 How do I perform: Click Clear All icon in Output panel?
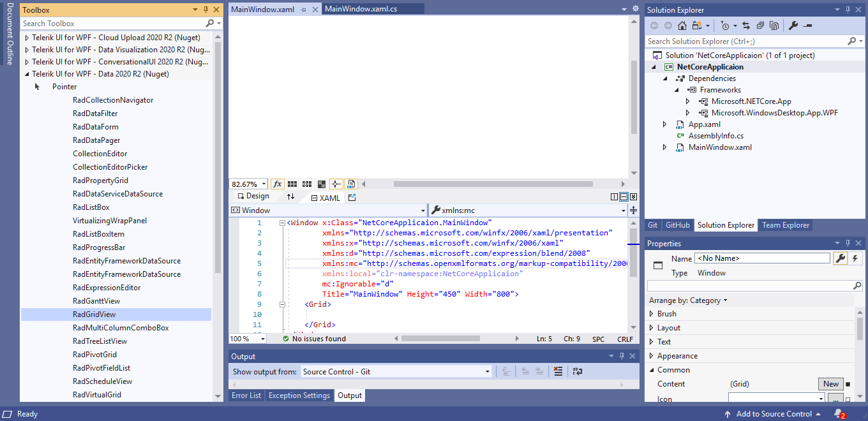click(558, 371)
